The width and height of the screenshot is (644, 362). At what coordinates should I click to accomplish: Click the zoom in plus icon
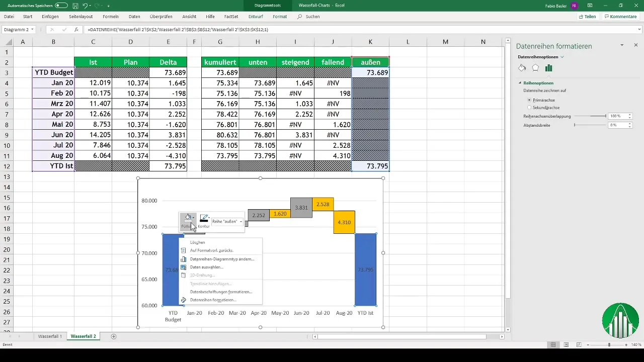tap(626, 345)
